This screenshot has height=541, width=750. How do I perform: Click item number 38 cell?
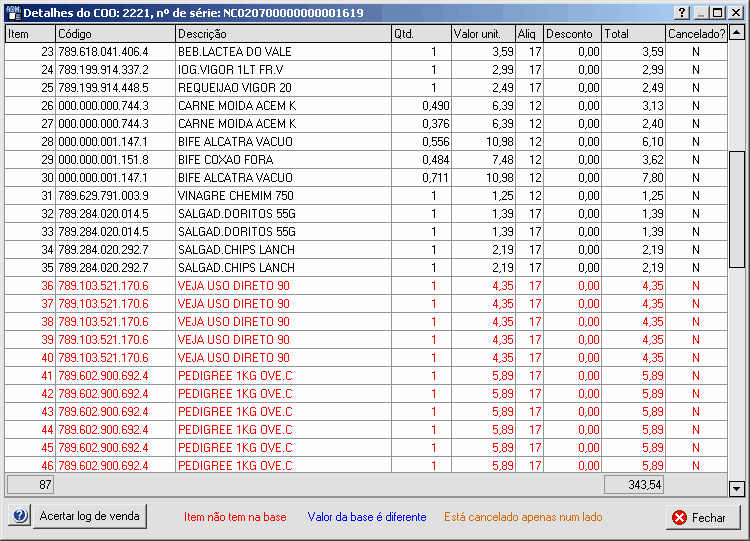coord(30,322)
